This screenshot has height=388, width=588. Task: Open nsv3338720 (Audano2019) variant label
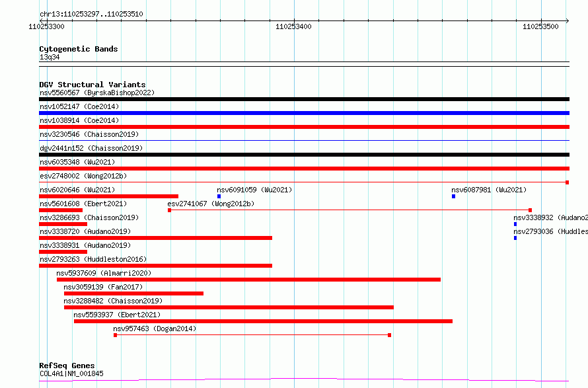click(x=85, y=231)
